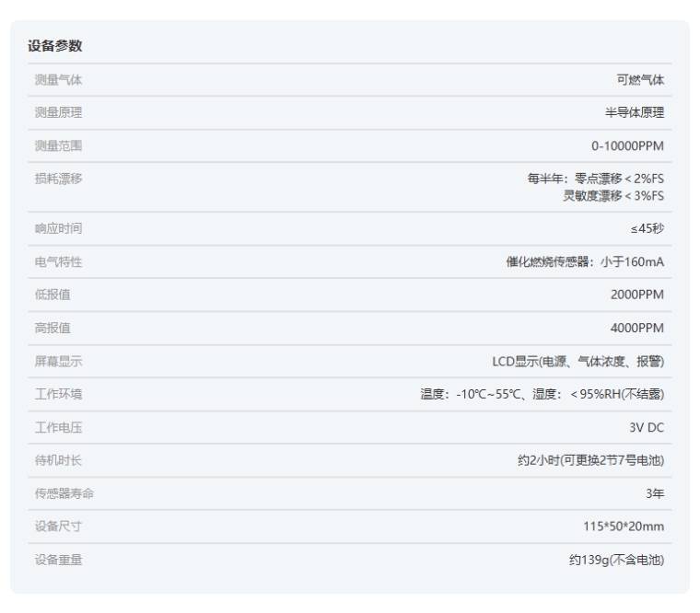Select the 半导体原理 value
Screen dimensions: 700x613
634,113
